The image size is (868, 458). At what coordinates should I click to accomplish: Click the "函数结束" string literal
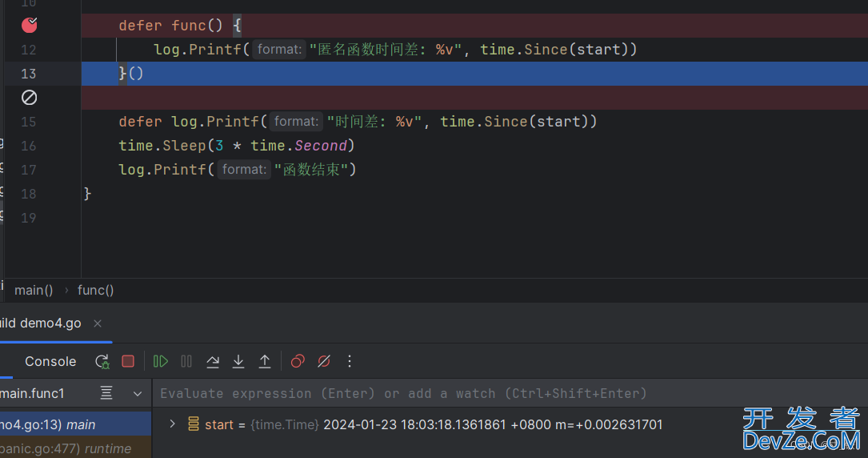pyautogui.click(x=311, y=170)
